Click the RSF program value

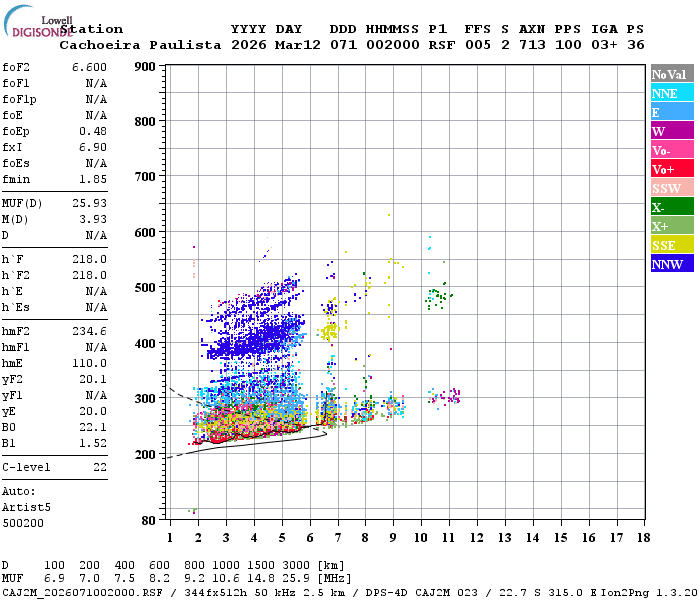coord(442,46)
